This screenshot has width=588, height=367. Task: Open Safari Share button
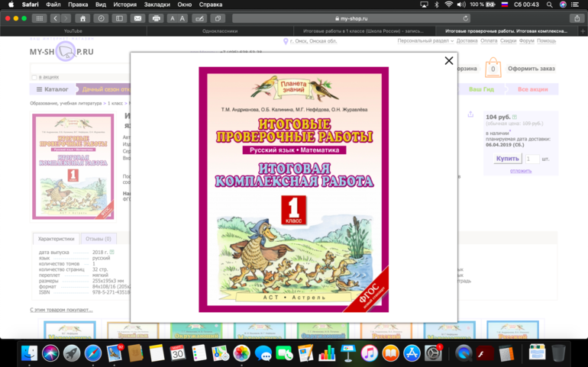click(x=577, y=18)
